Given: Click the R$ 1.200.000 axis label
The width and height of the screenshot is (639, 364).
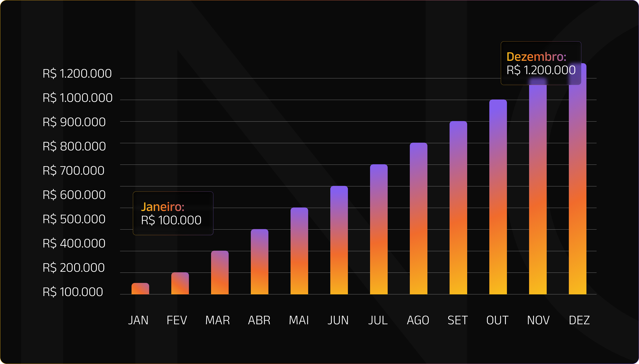Looking at the screenshot, I should coord(77,74).
